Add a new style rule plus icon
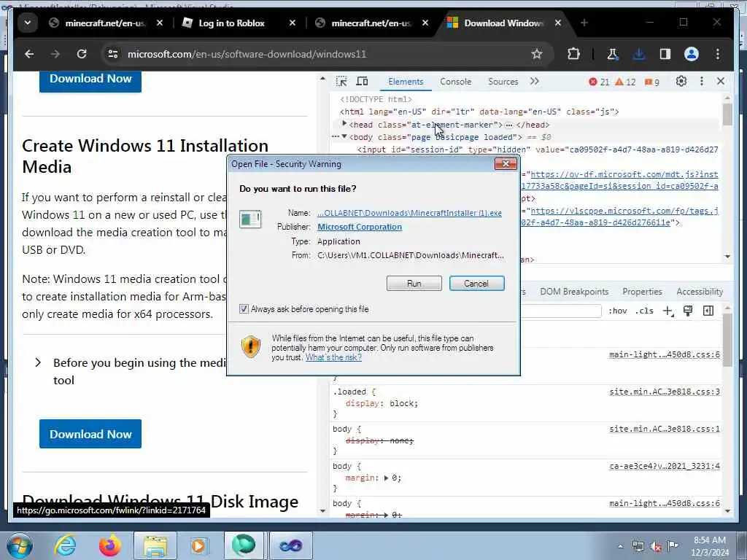The image size is (747, 560). (668, 311)
